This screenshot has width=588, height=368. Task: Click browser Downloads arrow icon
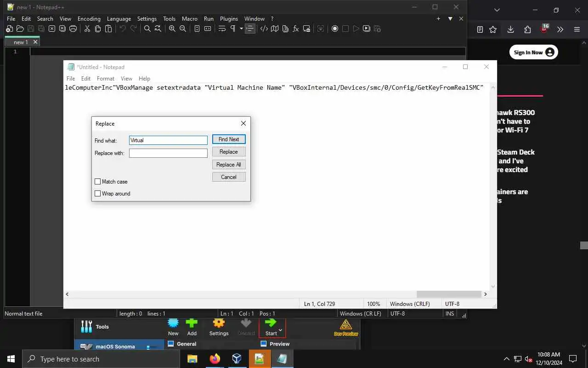tap(510, 29)
